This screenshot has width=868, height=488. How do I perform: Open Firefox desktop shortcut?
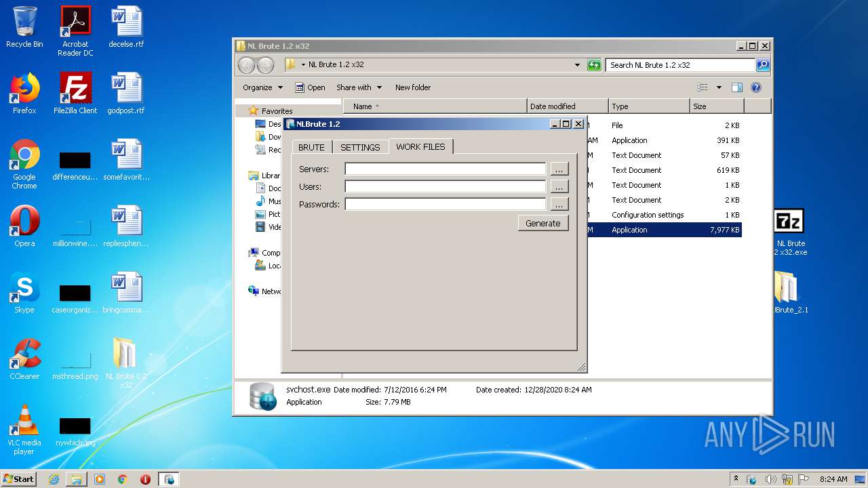point(24,94)
